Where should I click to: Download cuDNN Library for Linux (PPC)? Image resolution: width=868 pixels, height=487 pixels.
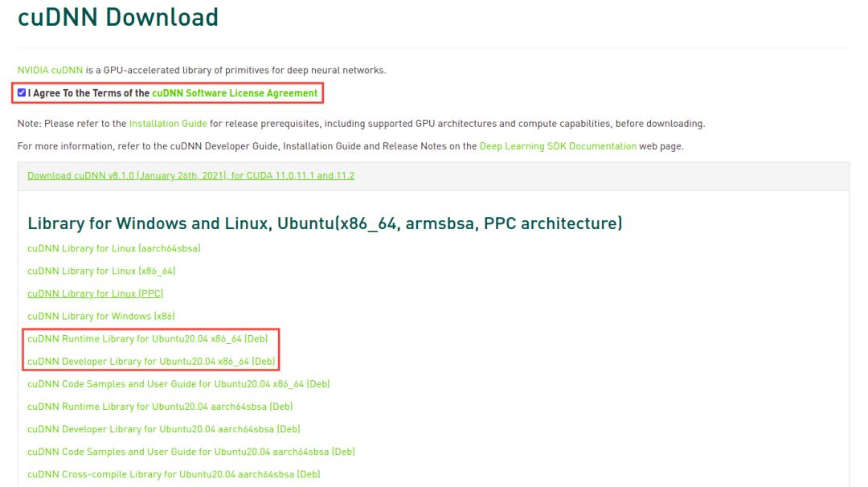(x=95, y=293)
